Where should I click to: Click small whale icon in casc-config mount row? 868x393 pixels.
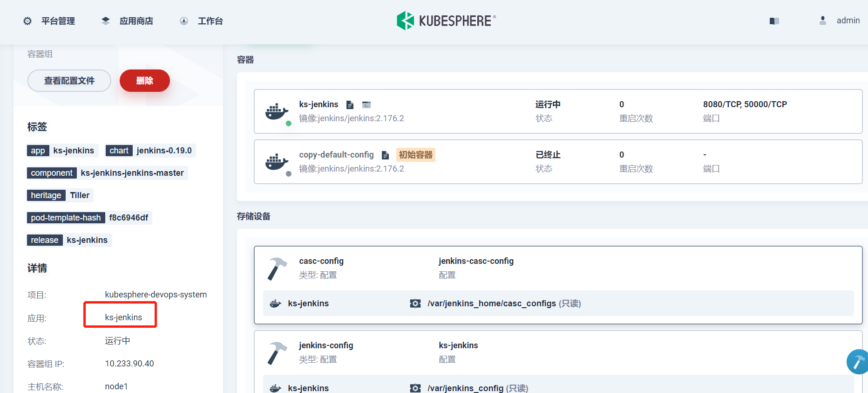point(276,303)
